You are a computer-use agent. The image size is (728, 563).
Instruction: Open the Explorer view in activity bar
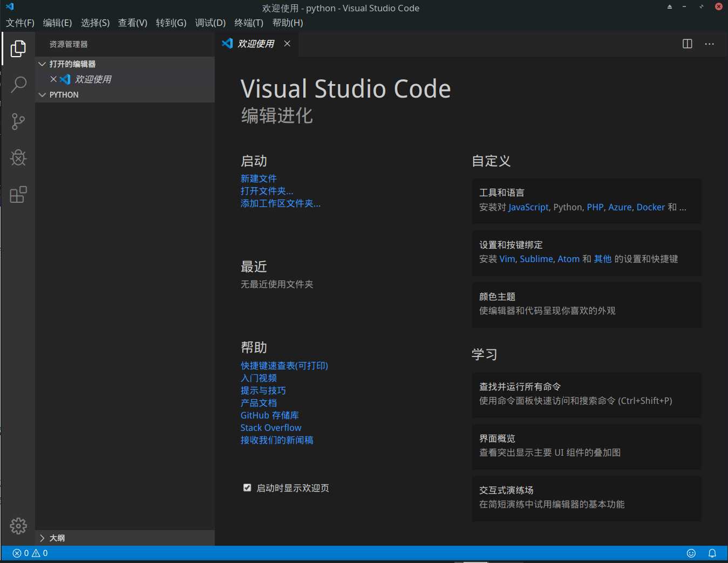tap(18, 49)
